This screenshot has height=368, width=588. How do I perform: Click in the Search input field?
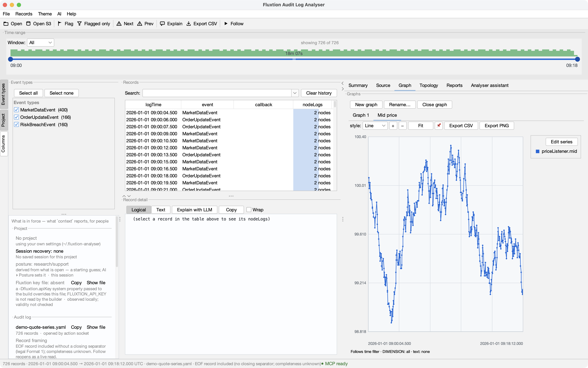pyautogui.click(x=217, y=93)
